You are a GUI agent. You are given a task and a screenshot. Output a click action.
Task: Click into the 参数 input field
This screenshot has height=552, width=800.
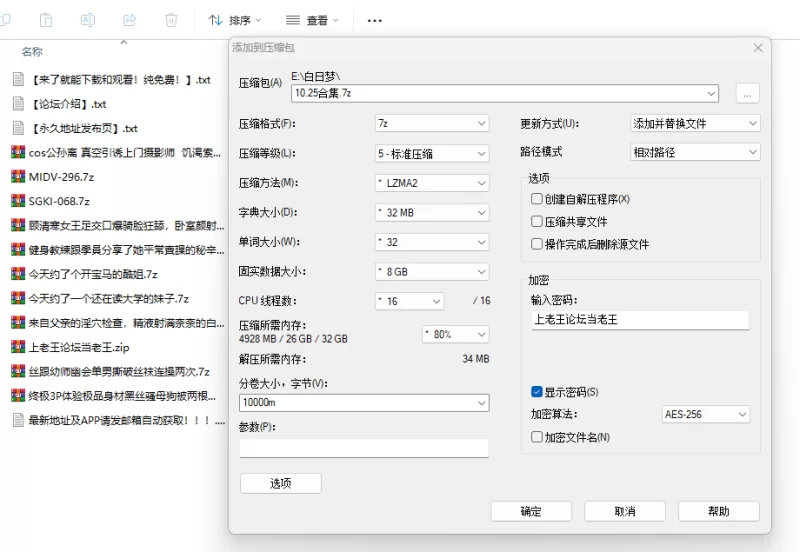[x=364, y=448]
